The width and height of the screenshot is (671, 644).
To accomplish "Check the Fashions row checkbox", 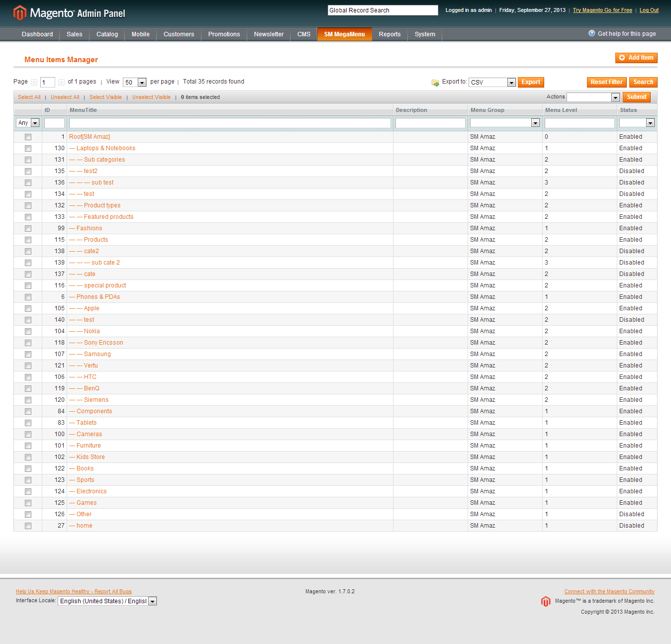I will coord(28,228).
